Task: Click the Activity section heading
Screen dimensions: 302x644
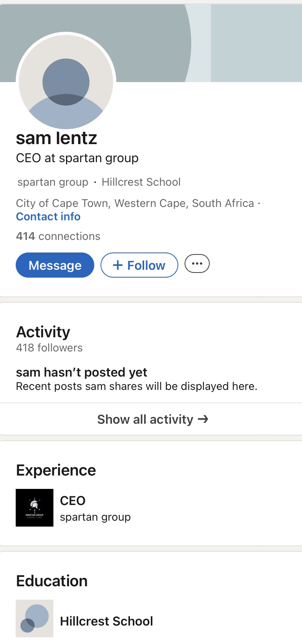Action: (x=43, y=332)
